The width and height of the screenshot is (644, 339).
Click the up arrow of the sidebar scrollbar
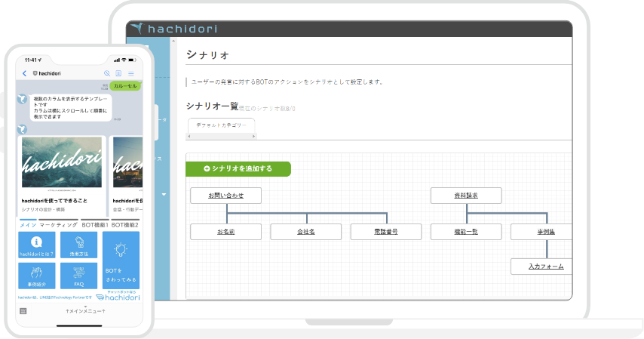pyautogui.click(x=173, y=41)
